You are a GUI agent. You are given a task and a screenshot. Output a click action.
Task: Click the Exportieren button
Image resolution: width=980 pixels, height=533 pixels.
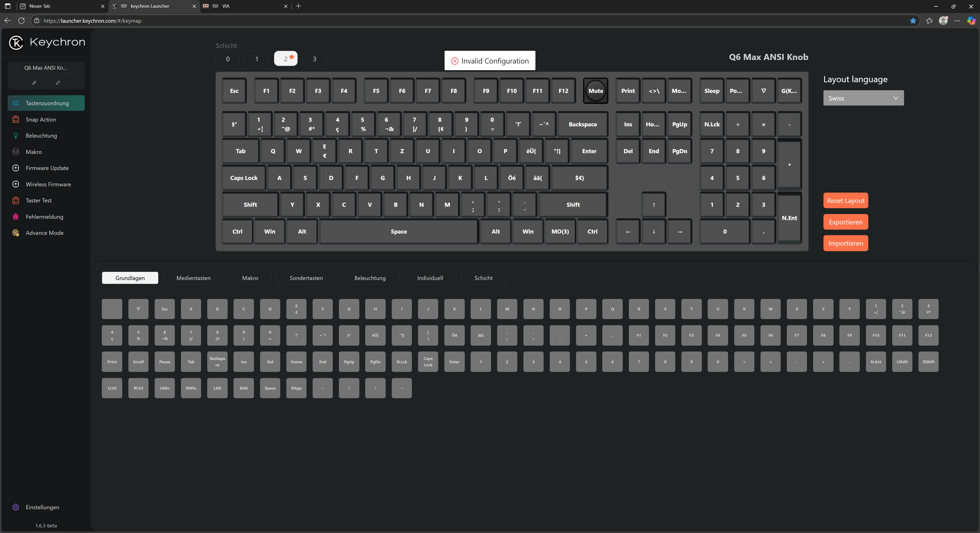click(x=845, y=222)
